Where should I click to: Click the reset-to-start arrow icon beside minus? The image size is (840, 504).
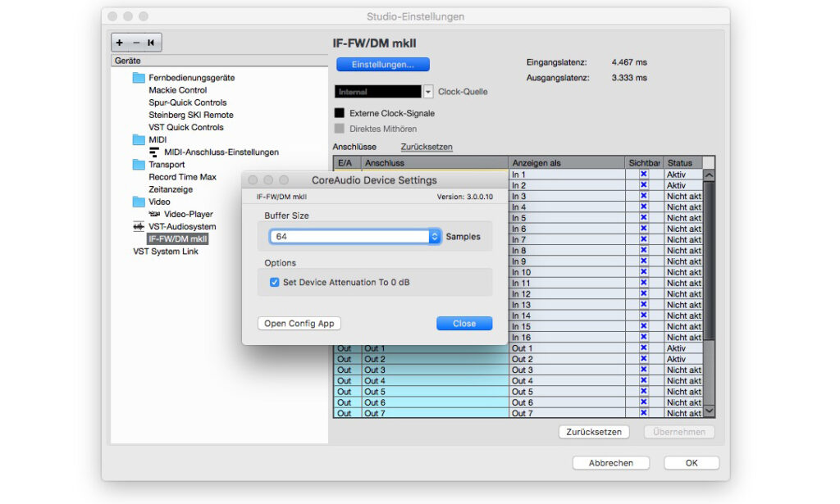click(151, 43)
